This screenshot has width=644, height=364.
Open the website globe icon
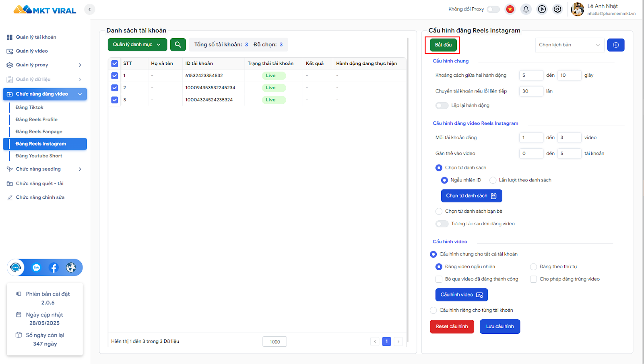point(71,267)
